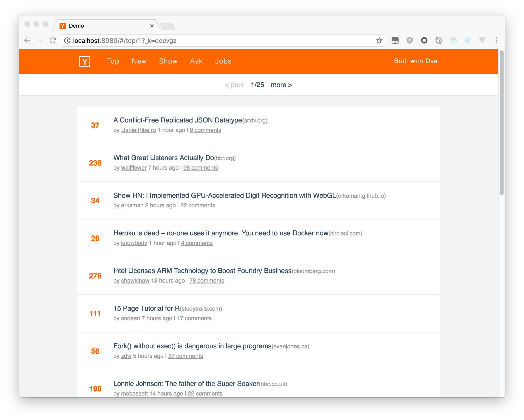View user mebassett profile

pyautogui.click(x=134, y=394)
